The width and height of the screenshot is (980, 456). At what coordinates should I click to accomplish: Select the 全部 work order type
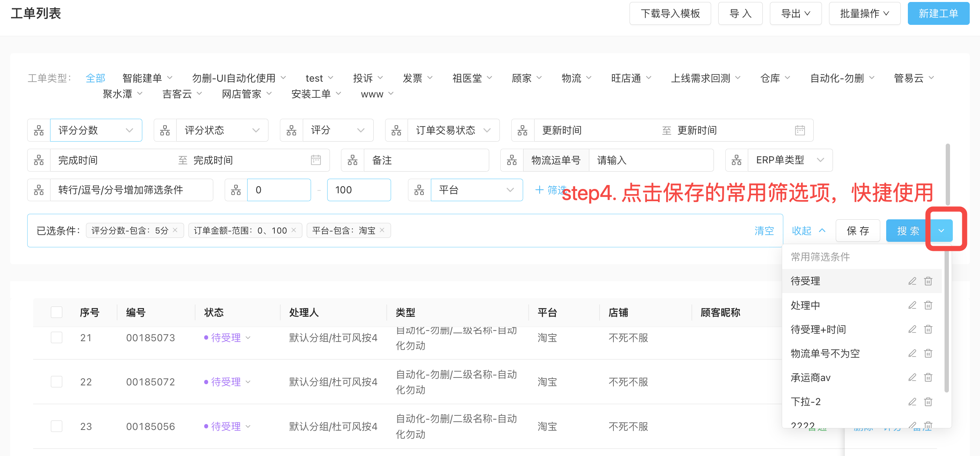coord(95,78)
